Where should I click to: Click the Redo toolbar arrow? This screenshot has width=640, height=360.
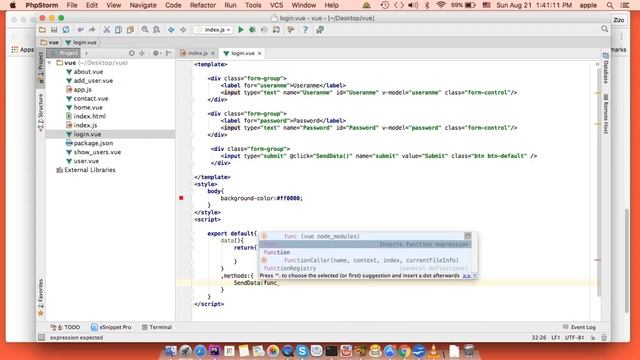pos(92,30)
